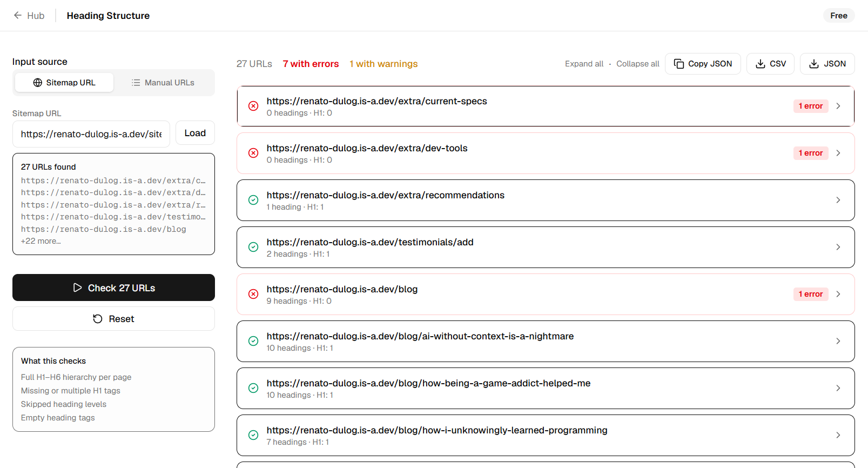Click the red error icon beside dev-tools URL
868x468 pixels.
(x=253, y=153)
